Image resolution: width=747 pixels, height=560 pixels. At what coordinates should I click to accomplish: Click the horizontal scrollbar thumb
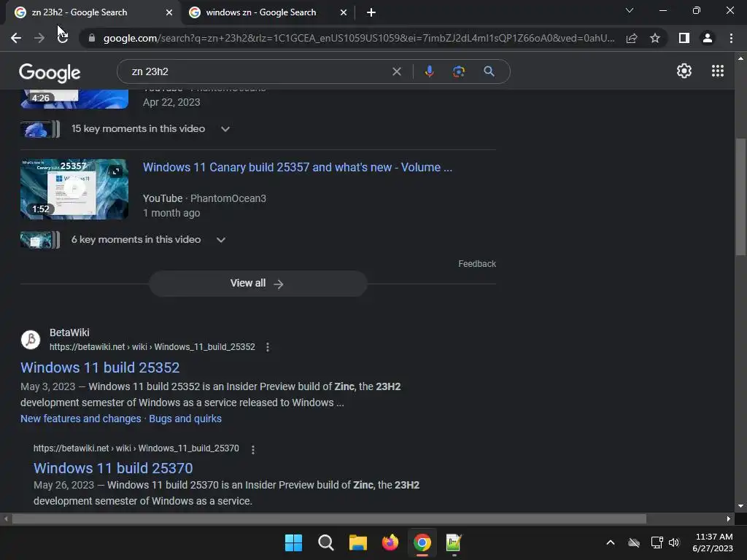click(329, 518)
